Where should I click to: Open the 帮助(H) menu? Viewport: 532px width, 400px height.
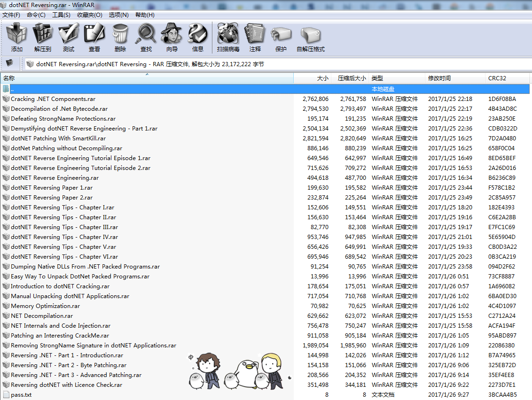pos(145,15)
